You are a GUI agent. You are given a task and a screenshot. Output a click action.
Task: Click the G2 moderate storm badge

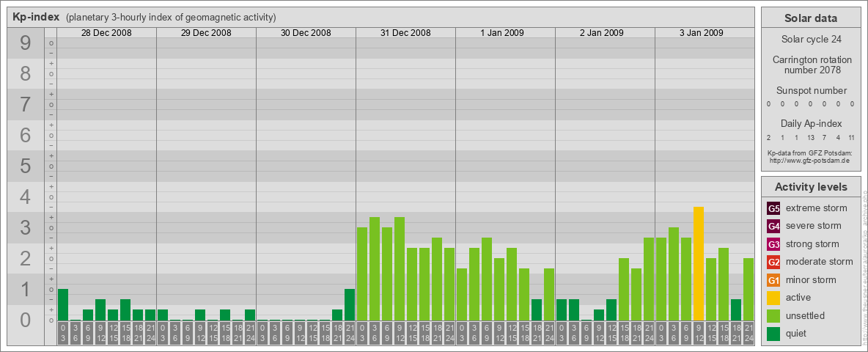[x=773, y=262]
